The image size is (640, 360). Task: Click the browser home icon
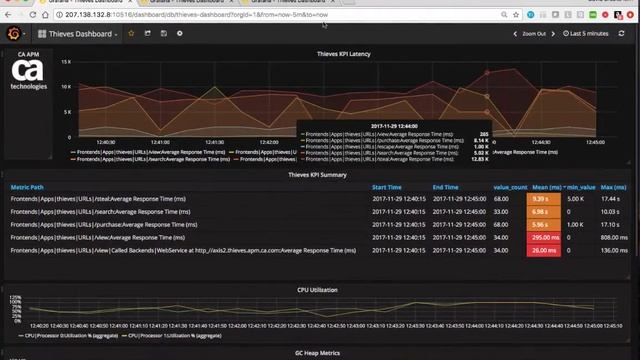click(x=45, y=15)
